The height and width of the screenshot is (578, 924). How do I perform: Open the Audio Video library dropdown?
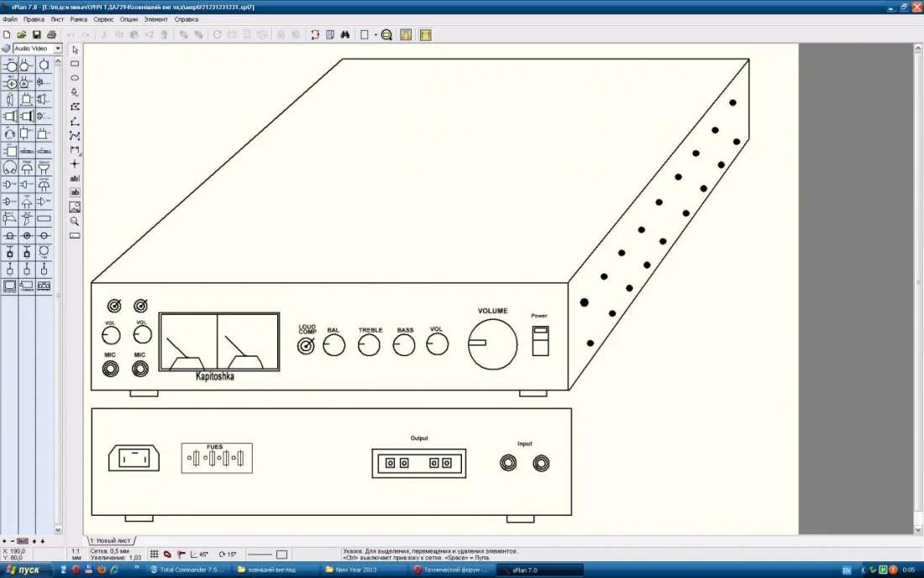[58, 49]
